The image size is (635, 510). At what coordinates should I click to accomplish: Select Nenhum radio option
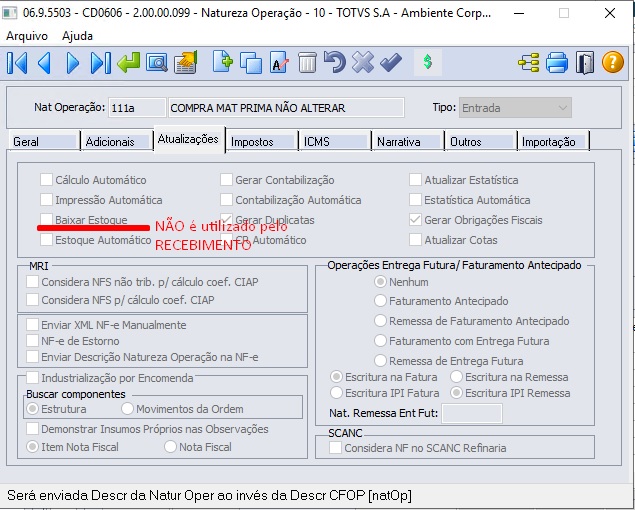pos(380,282)
